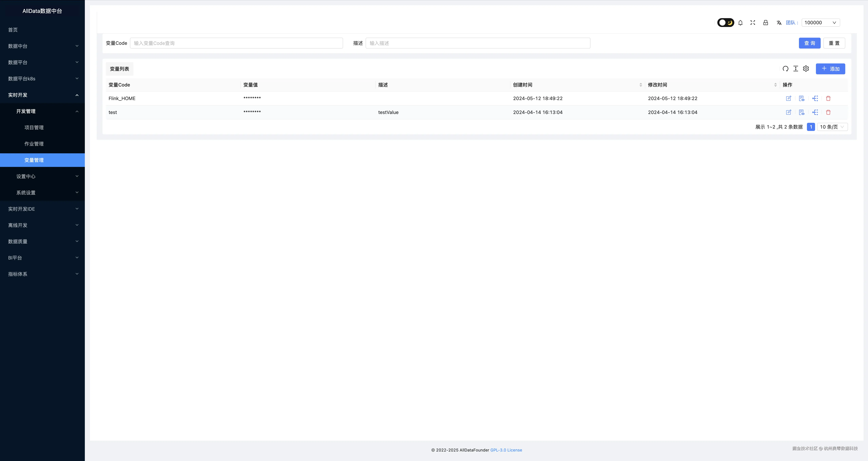Click the notification bell icon
Screen dimensions: 868x461
coord(740,23)
